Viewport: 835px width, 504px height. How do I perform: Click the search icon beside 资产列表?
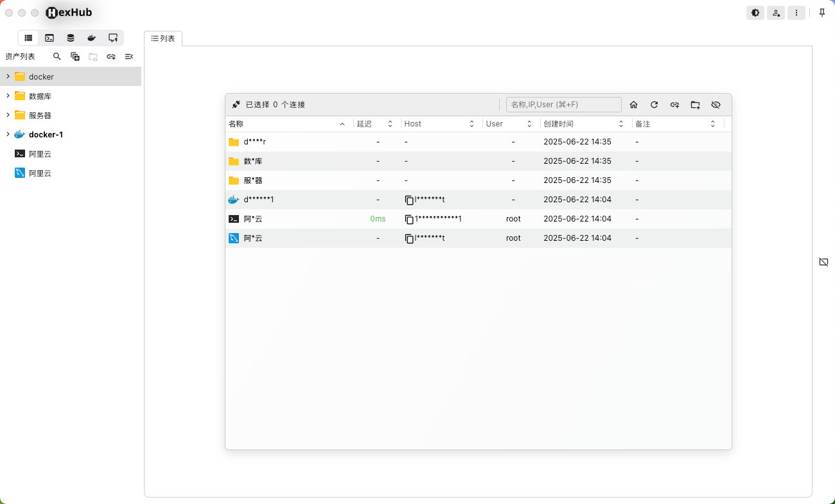coord(57,56)
